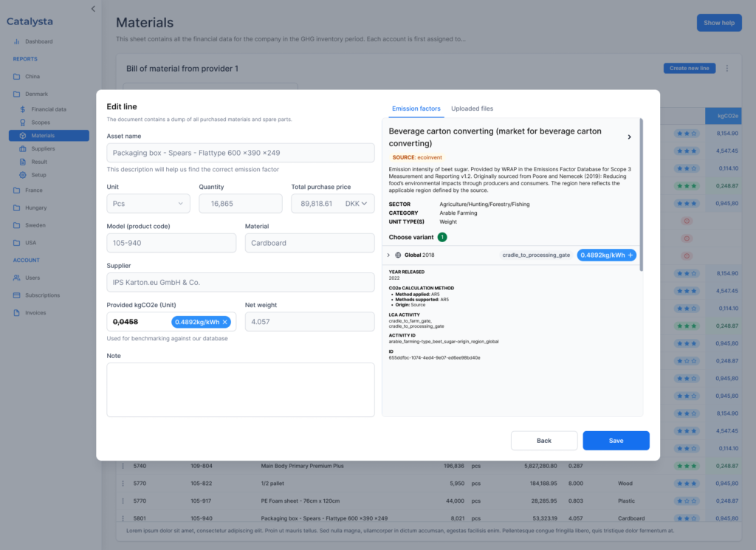This screenshot has width=756, height=550.
Task: Collapse the sidebar with the chevron icon
Action: [93, 9]
